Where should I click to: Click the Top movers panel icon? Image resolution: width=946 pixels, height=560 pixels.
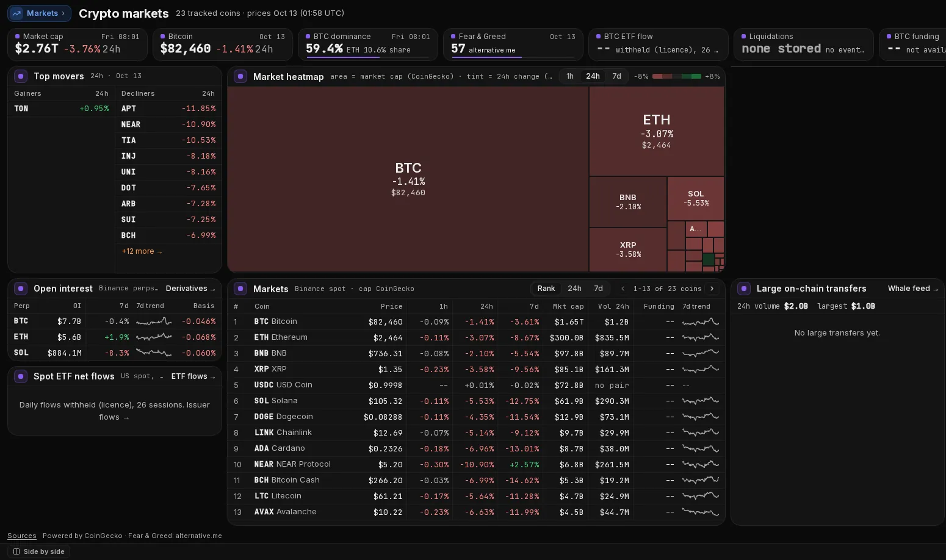coord(21,76)
